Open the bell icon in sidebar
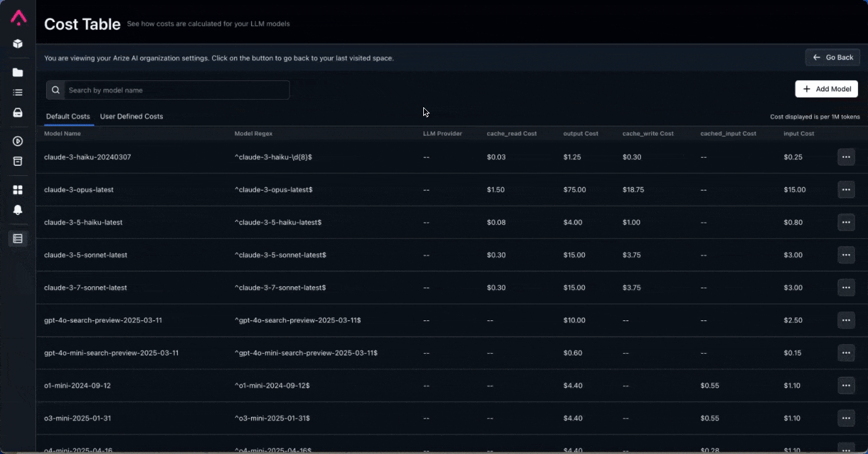 click(x=18, y=210)
